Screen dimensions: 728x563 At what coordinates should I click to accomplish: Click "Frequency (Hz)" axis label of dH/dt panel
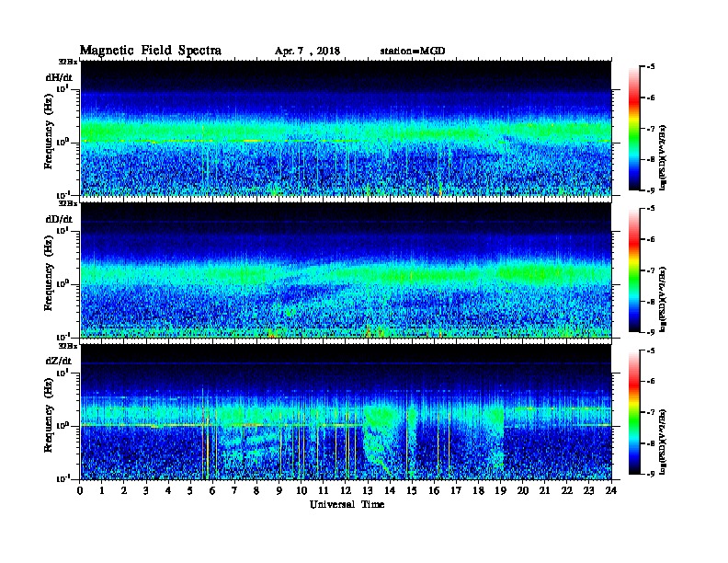tap(49, 132)
